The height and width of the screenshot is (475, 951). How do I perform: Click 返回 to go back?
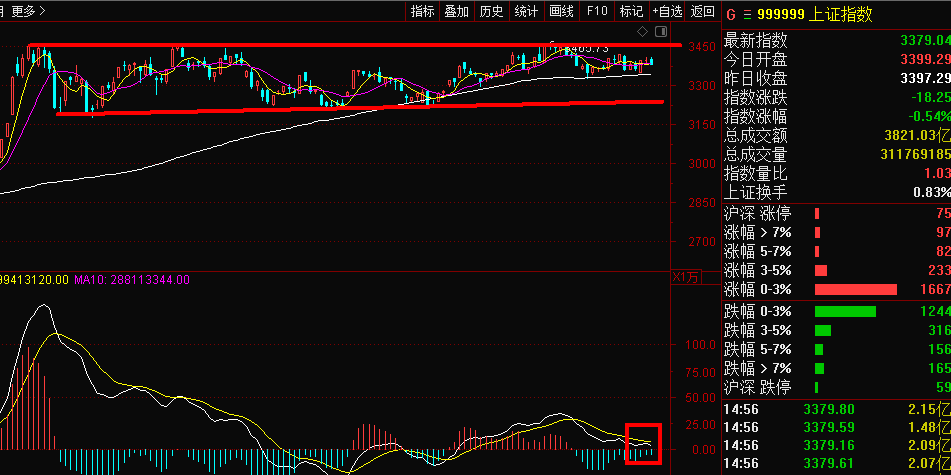coord(703,11)
